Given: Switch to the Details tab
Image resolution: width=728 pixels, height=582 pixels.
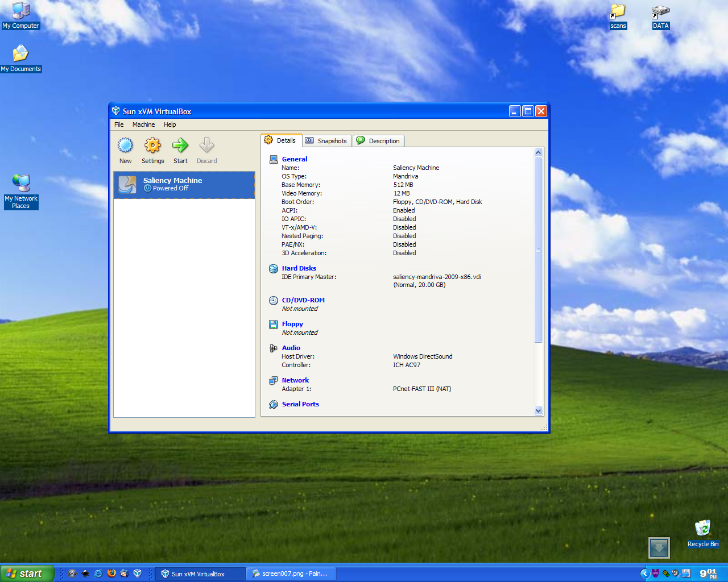Looking at the screenshot, I should (281, 140).
